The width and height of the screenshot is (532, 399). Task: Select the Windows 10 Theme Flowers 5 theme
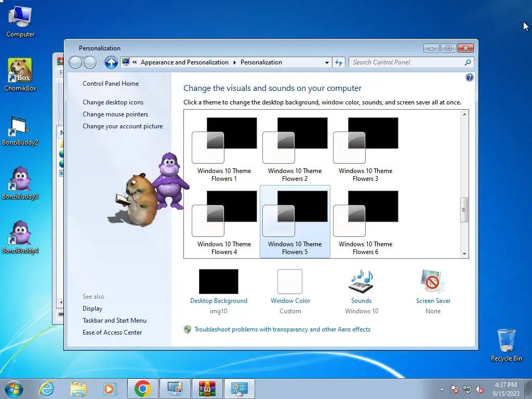[295, 222]
